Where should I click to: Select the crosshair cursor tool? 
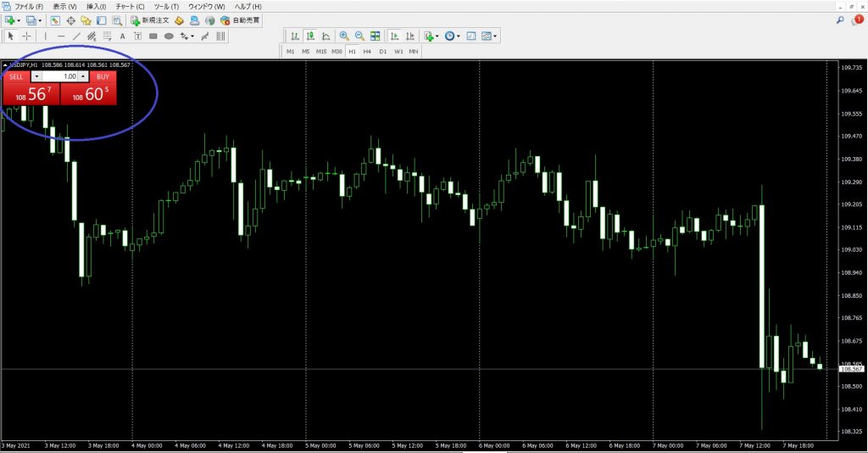click(26, 36)
